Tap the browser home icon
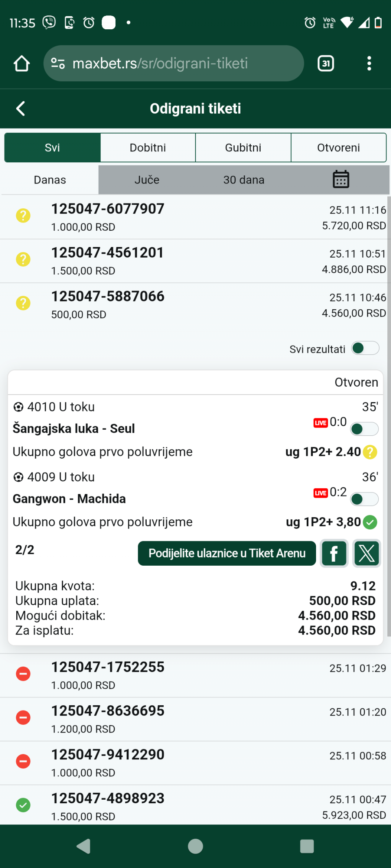The image size is (391, 868). point(22,63)
